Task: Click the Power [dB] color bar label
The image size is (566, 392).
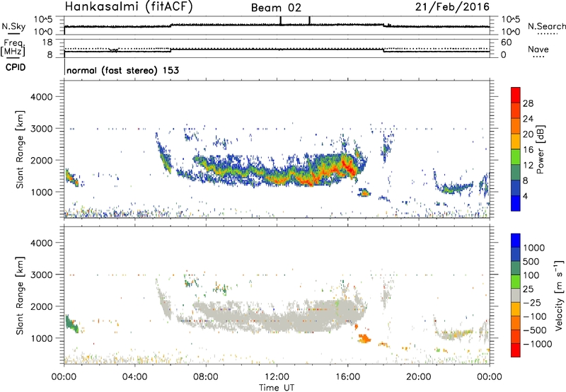Action: click(540, 149)
